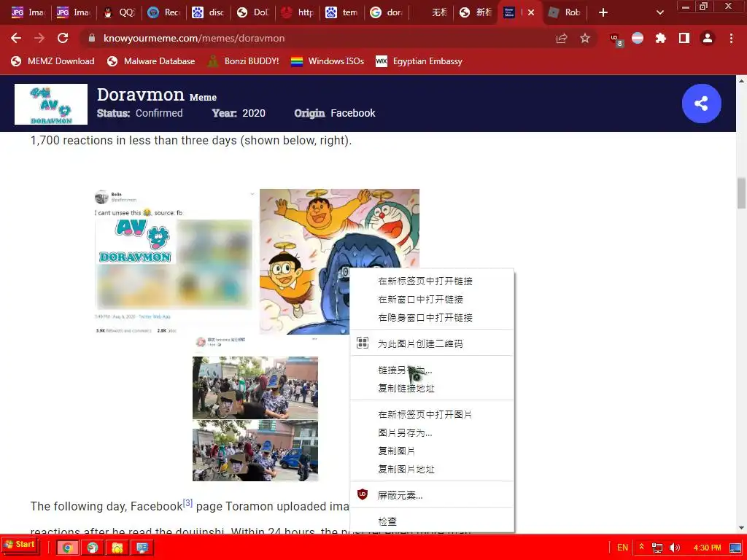
Task: Open the crowd photos collage image
Action: click(x=255, y=409)
